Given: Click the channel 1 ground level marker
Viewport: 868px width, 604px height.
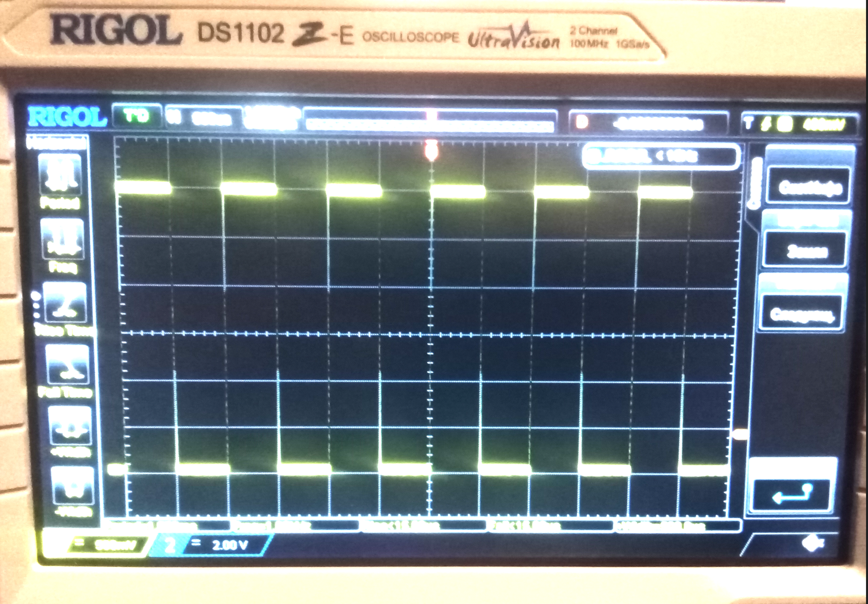Looking at the screenshot, I should (116, 469).
